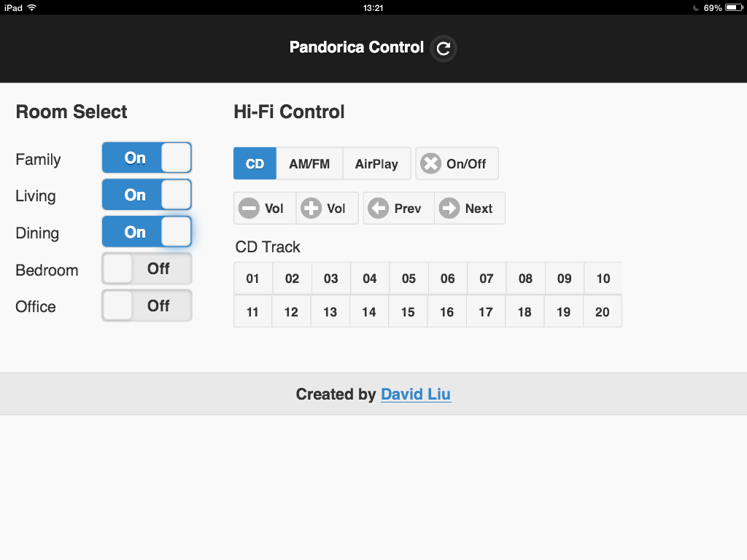Disable the Dining room switch

[x=147, y=232]
